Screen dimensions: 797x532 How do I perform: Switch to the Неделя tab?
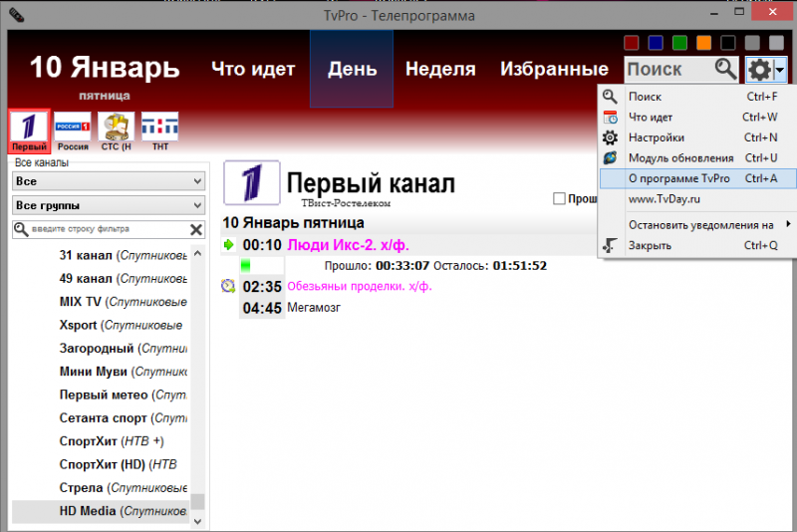tap(440, 69)
